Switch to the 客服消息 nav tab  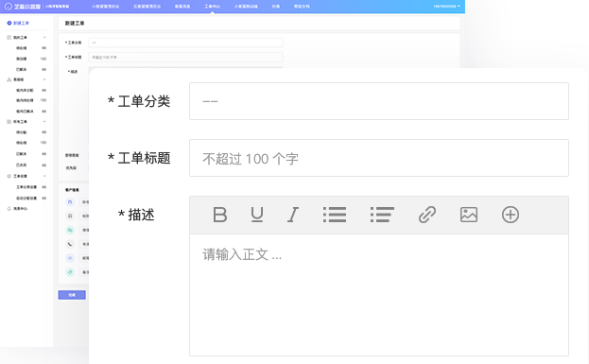point(182,7)
